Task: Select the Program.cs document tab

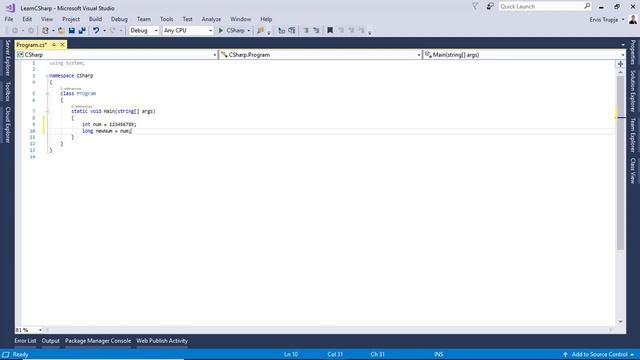Action: (x=32, y=45)
